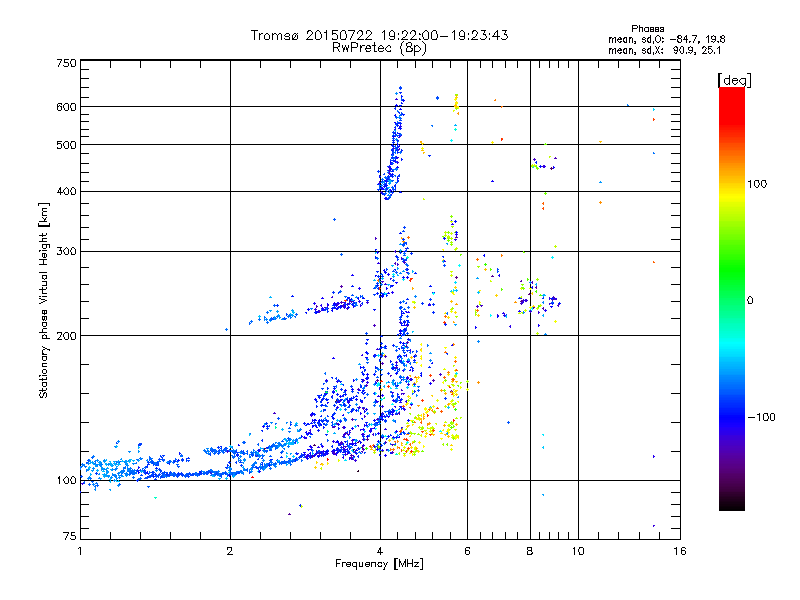Click the 'mean, sd,O: -84.7, 19.8' line
The height and width of the screenshot is (600, 800).
coord(666,39)
